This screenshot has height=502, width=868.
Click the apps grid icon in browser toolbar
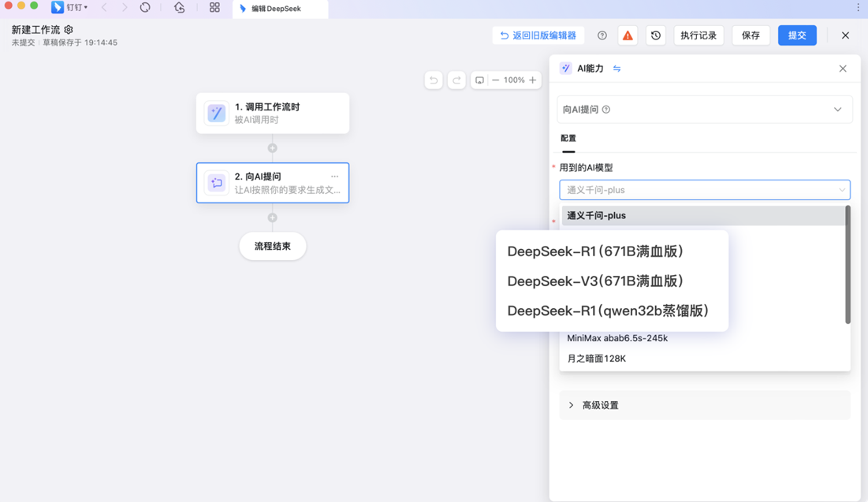pos(214,9)
